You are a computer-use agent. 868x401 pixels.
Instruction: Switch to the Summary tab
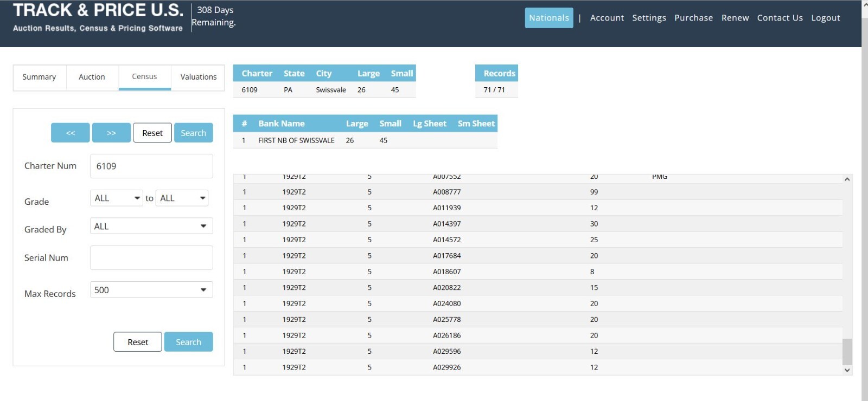tap(39, 77)
